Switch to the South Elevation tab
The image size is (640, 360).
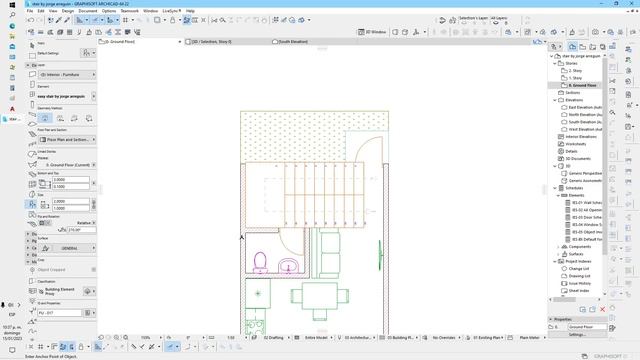coord(293,42)
